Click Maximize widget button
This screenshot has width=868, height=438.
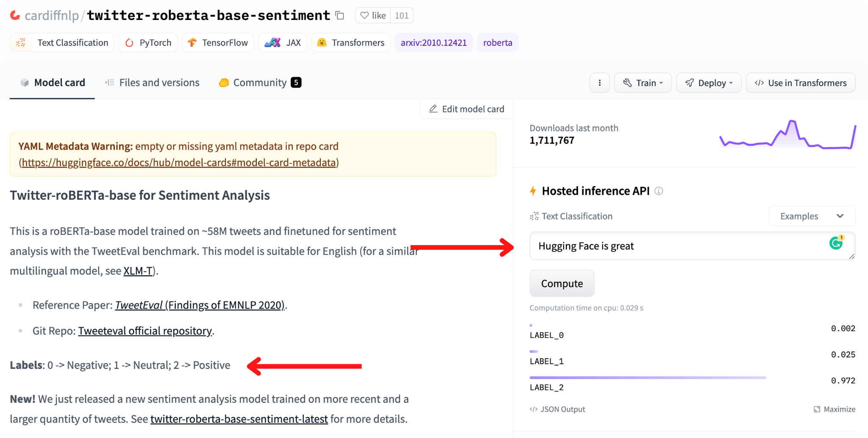point(835,409)
